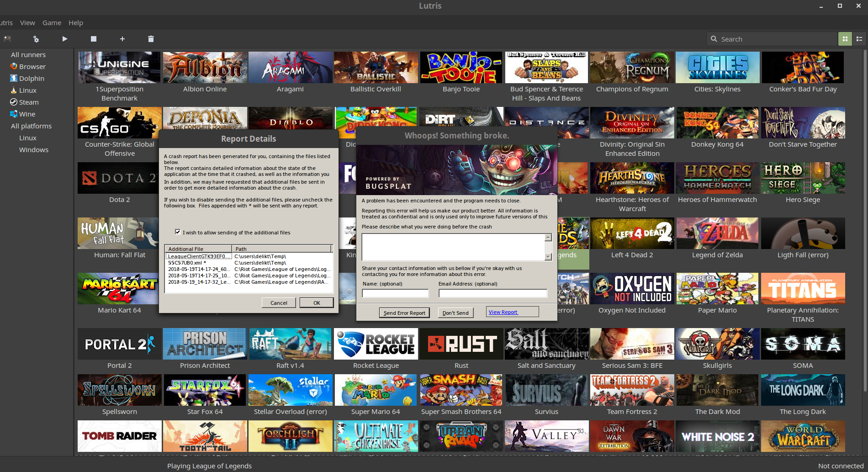Image resolution: width=868 pixels, height=472 pixels.
Task: Click the stop game toolbar icon
Action: [94, 39]
